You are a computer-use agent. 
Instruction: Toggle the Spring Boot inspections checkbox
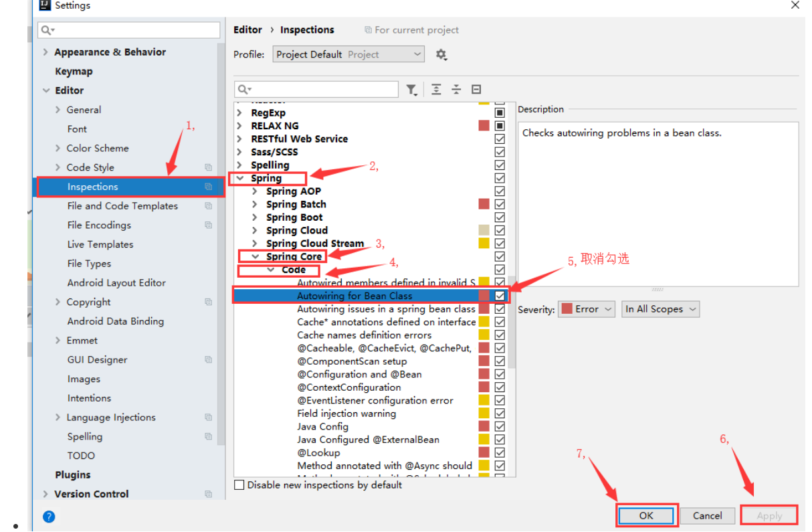pyautogui.click(x=500, y=217)
